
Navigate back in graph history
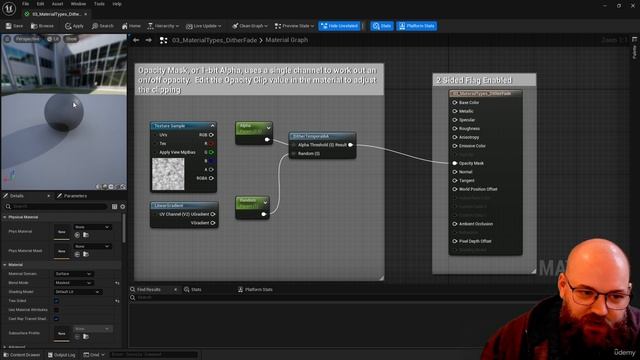click(x=136, y=40)
